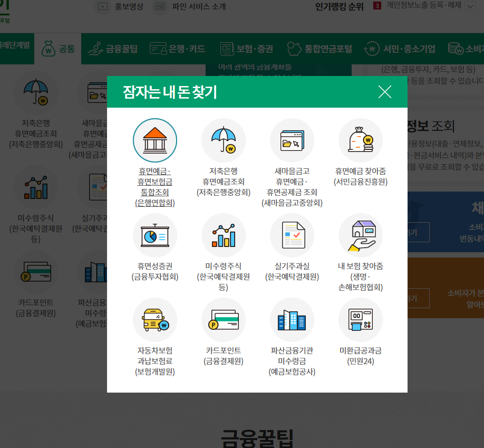Open the 금융꿀팁 menu item
Viewport: 484px width, 448px height.
point(112,49)
